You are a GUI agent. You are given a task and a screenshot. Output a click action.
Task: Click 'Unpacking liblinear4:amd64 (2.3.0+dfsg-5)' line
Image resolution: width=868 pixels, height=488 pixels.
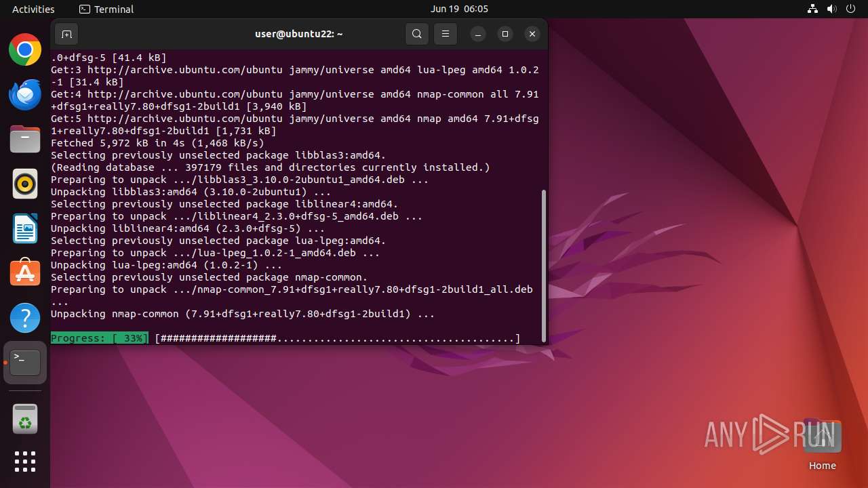[x=188, y=228]
